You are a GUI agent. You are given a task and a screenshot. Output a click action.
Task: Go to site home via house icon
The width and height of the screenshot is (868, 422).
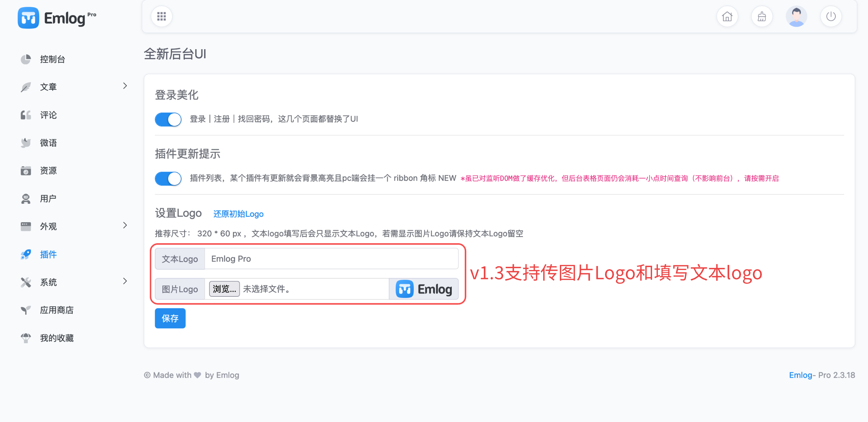(727, 16)
